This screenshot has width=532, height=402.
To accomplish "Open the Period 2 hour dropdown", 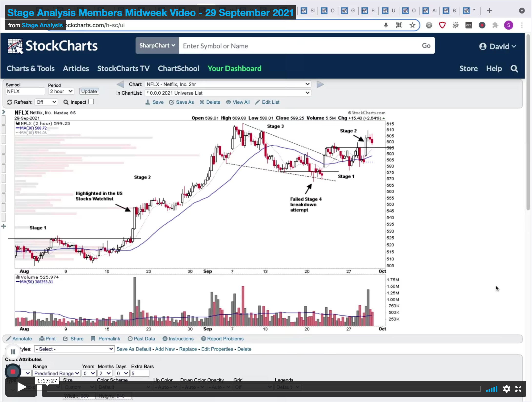I will pyautogui.click(x=61, y=91).
